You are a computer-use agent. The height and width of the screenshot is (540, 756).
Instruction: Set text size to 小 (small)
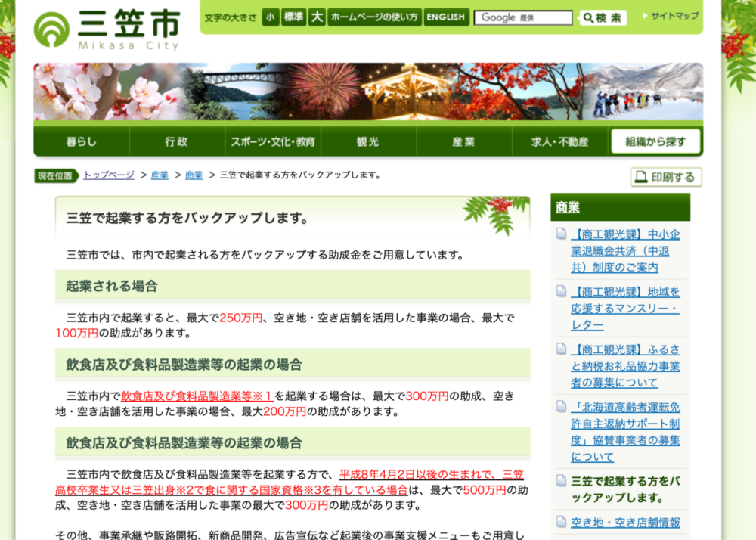[271, 17]
